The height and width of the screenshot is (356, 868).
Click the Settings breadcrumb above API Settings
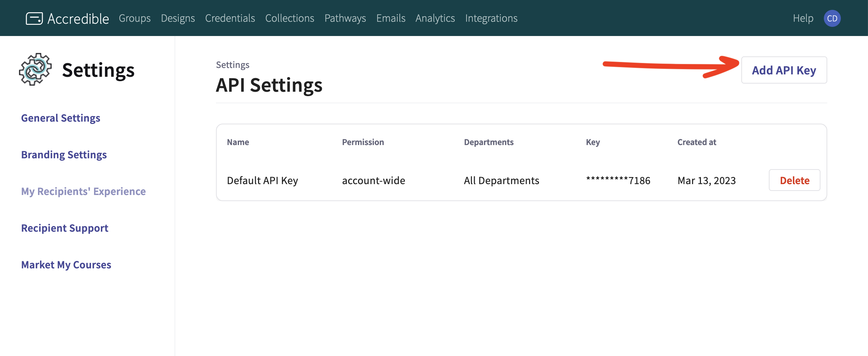coord(233,65)
